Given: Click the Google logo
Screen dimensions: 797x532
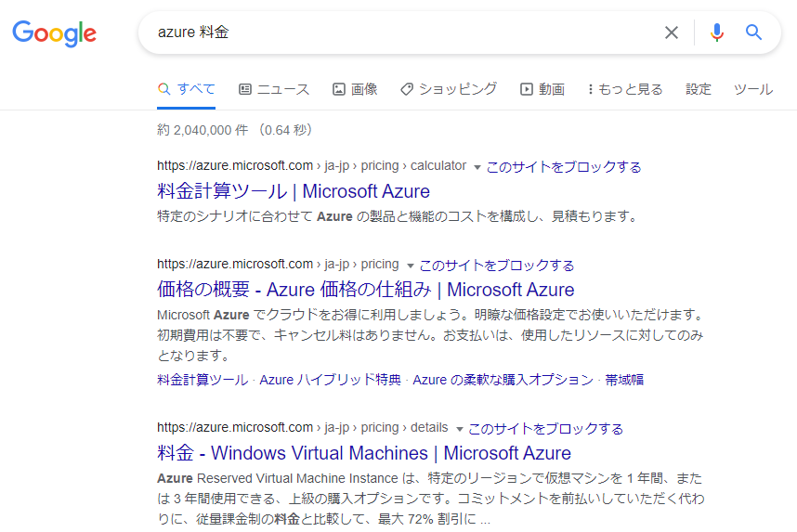Looking at the screenshot, I should [55, 33].
